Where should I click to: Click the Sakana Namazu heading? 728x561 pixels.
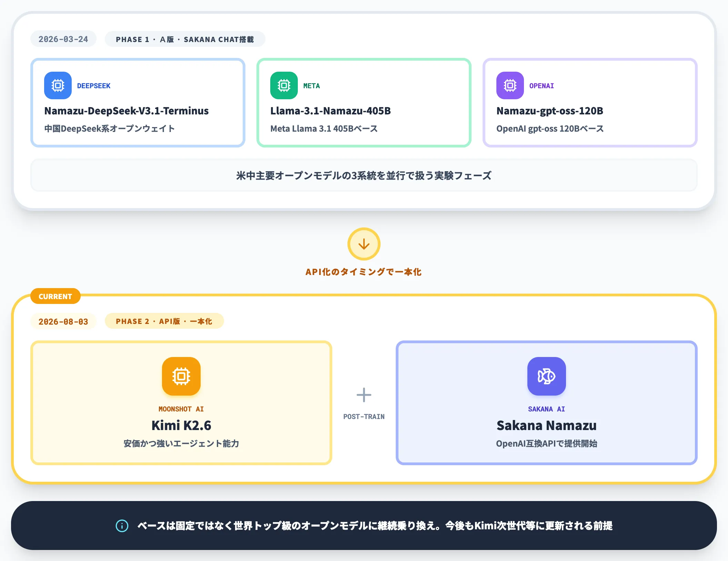pyautogui.click(x=547, y=426)
